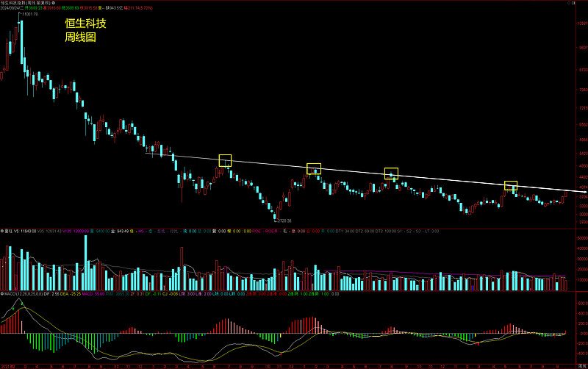Screen dimensions: 588x369
Task: Click the DEA -25.25 value
Action: coord(71,293)
